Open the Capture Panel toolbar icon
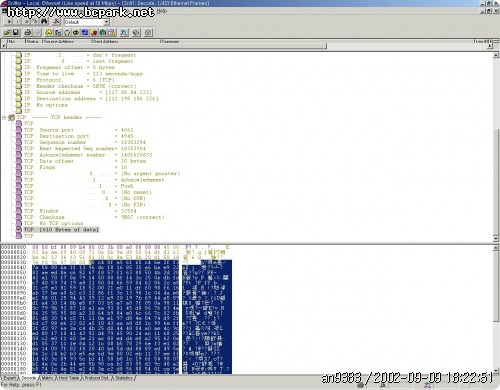Image resolution: width=500 pixels, height=390 pixels. tap(124, 32)
